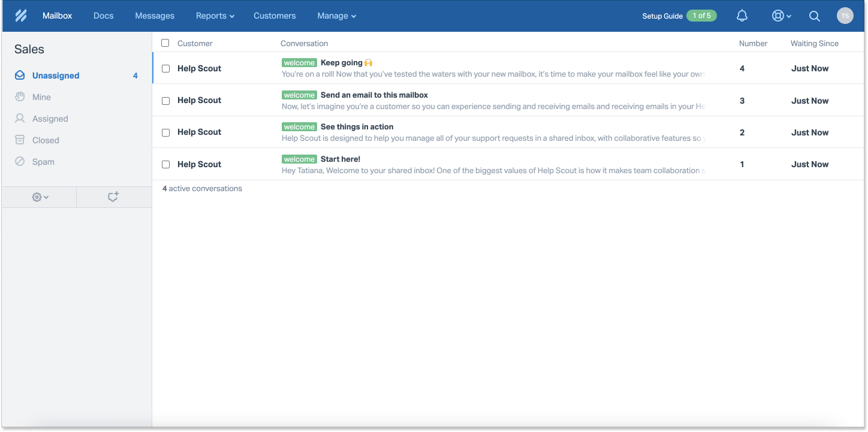Click conversation number 3 cell
Viewport: 868px width, 432px height.
point(742,101)
